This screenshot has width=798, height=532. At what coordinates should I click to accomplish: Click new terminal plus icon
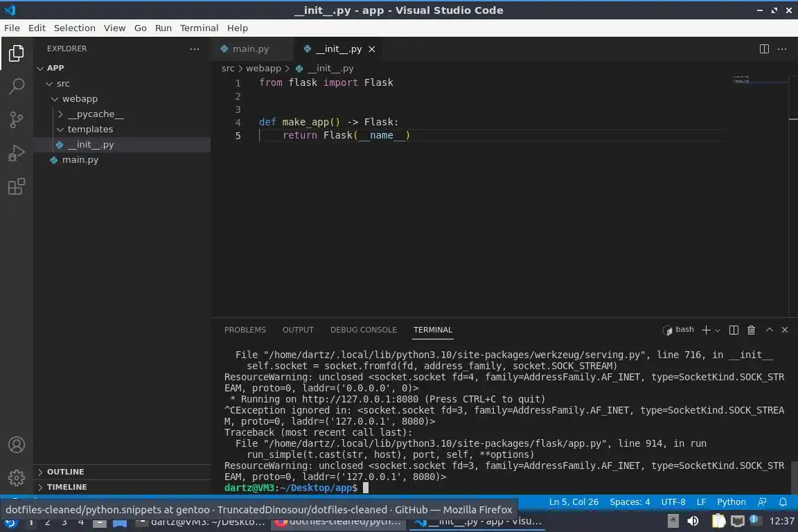click(706, 330)
